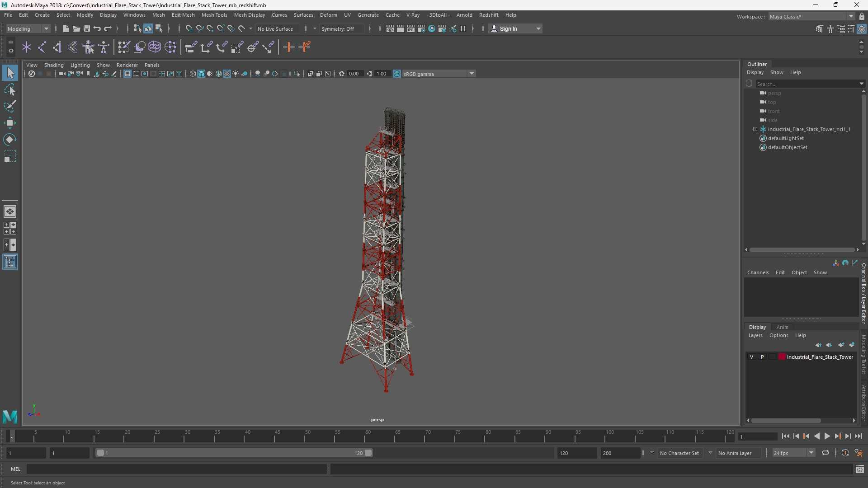Open the Modeling menu set dropdown
Viewport: 868px width, 488px height.
28,28
